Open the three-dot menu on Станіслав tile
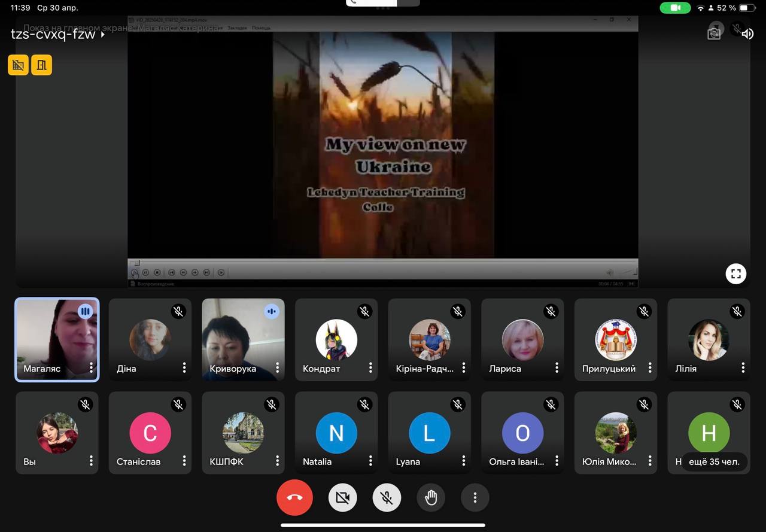Image resolution: width=766 pixels, height=532 pixels. 184,461
